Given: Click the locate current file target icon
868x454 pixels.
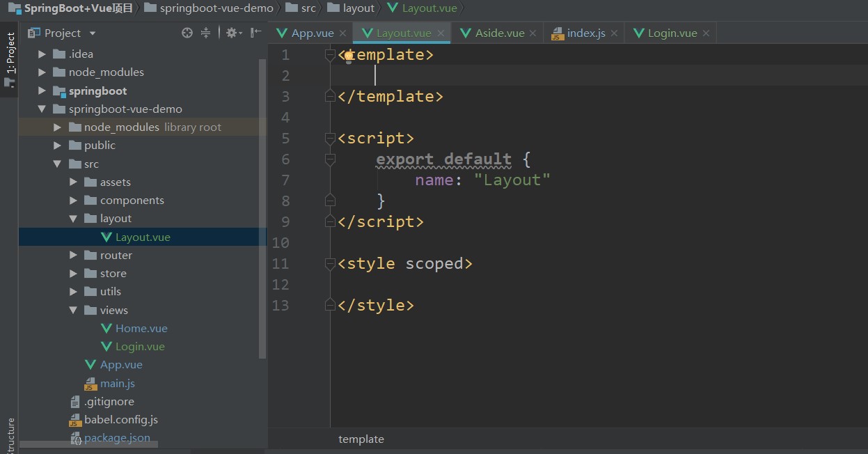Looking at the screenshot, I should (187, 33).
